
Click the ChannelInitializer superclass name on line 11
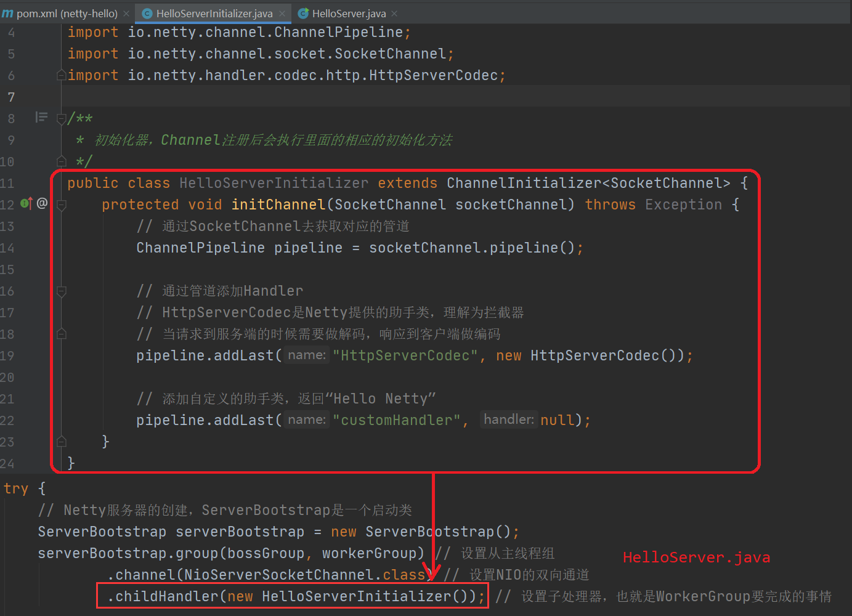523,183
